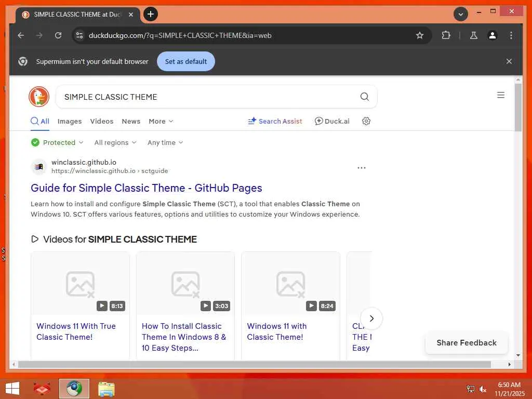
Task: Expand the Protected dropdown
Action: pyautogui.click(x=57, y=142)
